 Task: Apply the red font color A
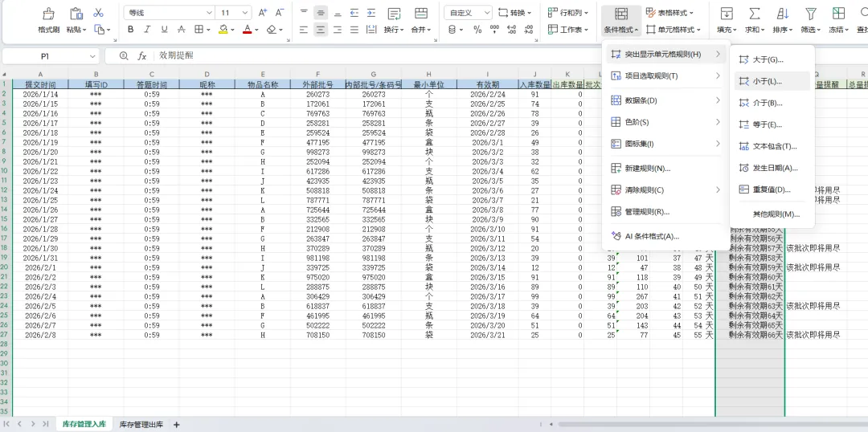(248, 30)
